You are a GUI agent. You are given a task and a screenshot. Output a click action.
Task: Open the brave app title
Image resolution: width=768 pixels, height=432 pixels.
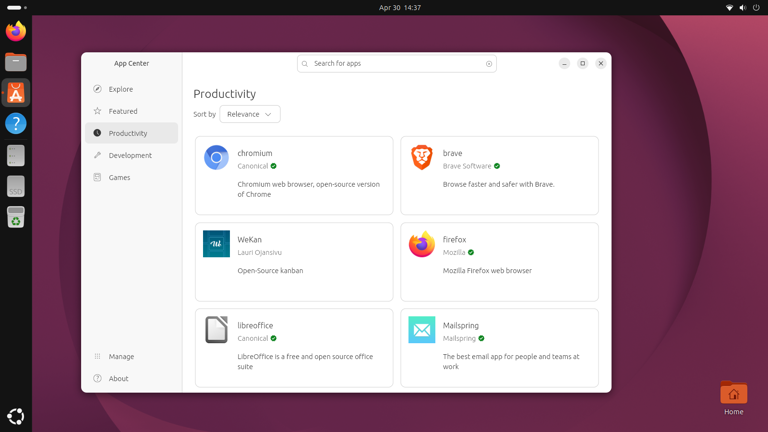(453, 153)
